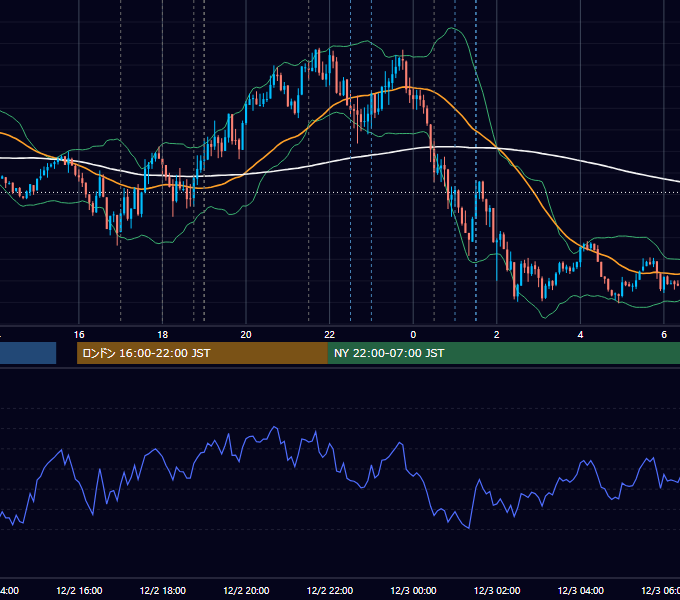The image size is (680, 600).
Task: Click the 12/2 18:00 time label
Action: click(x=163, y=590)
